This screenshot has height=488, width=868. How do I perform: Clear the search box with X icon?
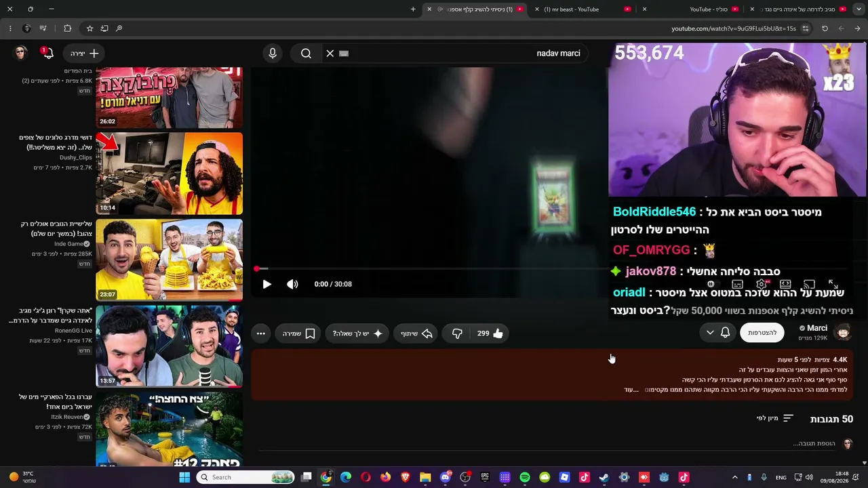click(330, 53)
